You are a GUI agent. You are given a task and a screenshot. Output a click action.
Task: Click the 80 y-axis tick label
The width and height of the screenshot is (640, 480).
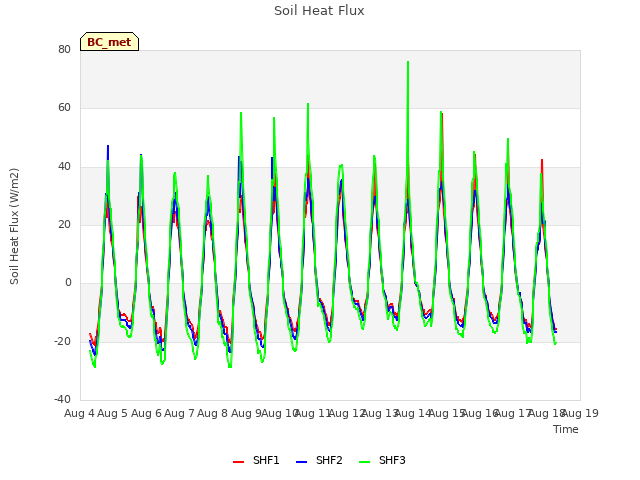[x=64, y=49]
